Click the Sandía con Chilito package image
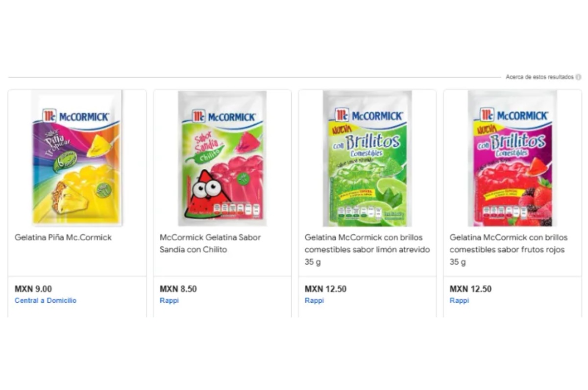 222,158
